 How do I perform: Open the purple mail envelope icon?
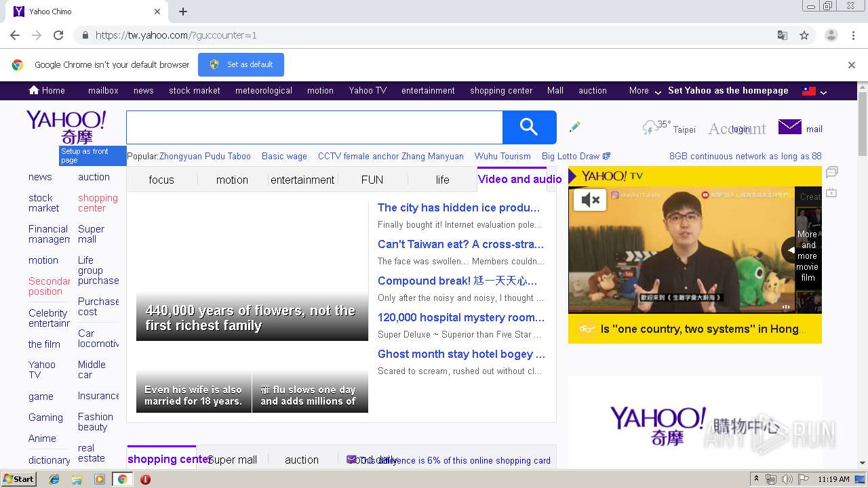pyautogui.click(x=789, y=127)
